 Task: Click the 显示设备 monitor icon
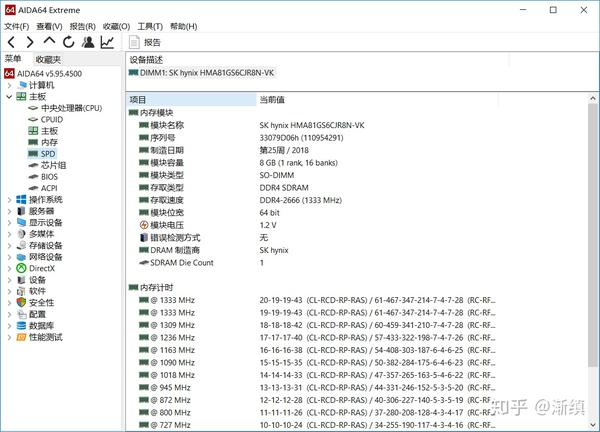tap(21, 222)
